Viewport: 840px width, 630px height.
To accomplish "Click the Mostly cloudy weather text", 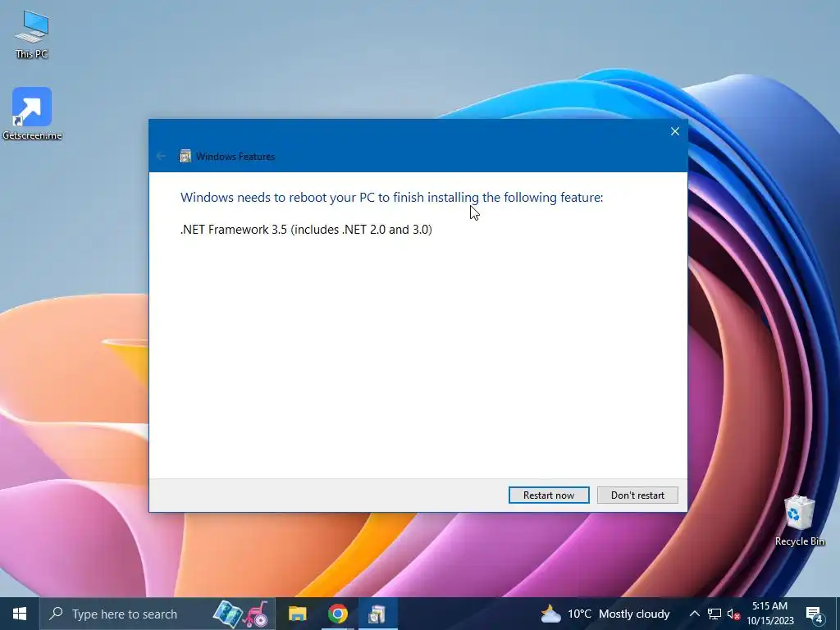I will coord(634,614).
